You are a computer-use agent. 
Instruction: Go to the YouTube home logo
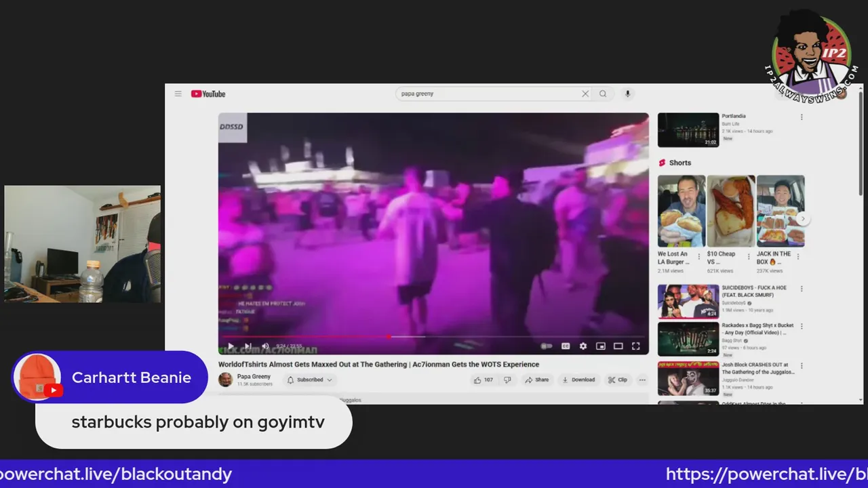tap(208, 94)
